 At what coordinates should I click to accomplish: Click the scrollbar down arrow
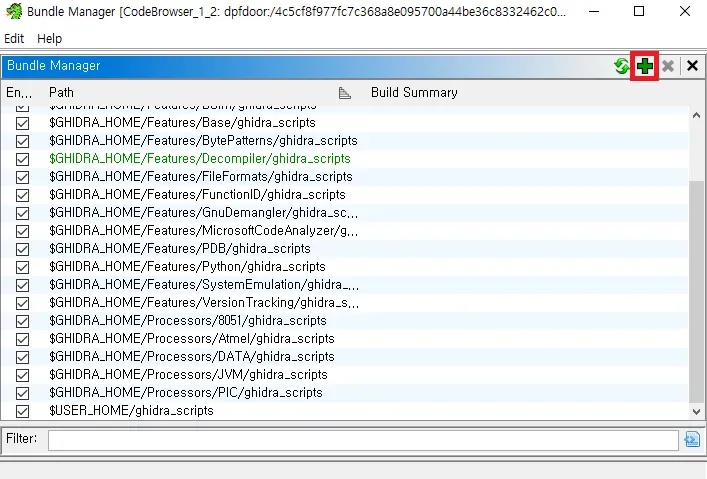[696, 411]
